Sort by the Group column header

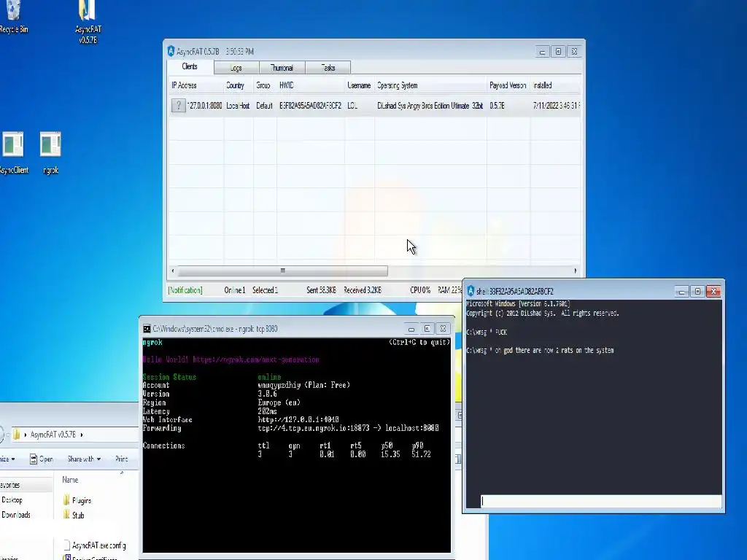click(265, 85)
